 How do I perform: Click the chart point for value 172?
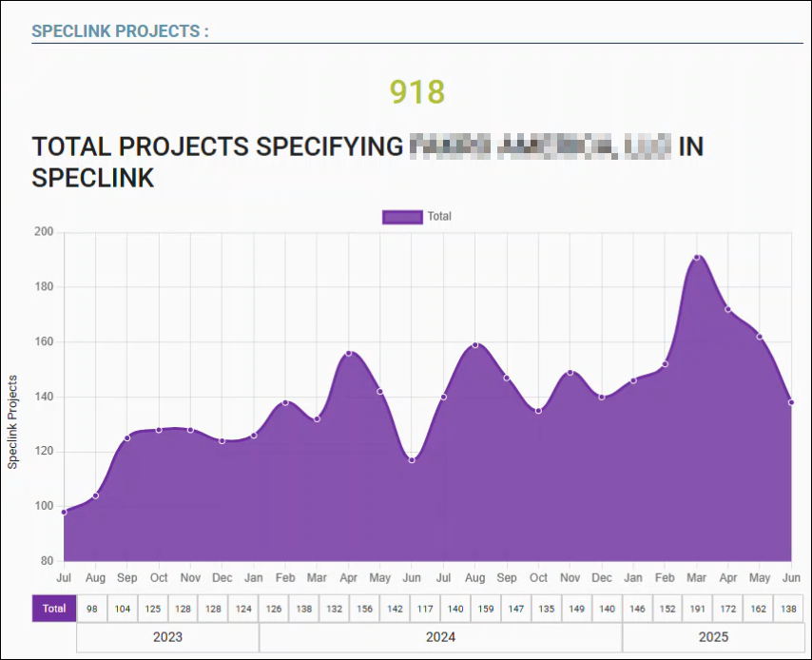pos(728,309)
